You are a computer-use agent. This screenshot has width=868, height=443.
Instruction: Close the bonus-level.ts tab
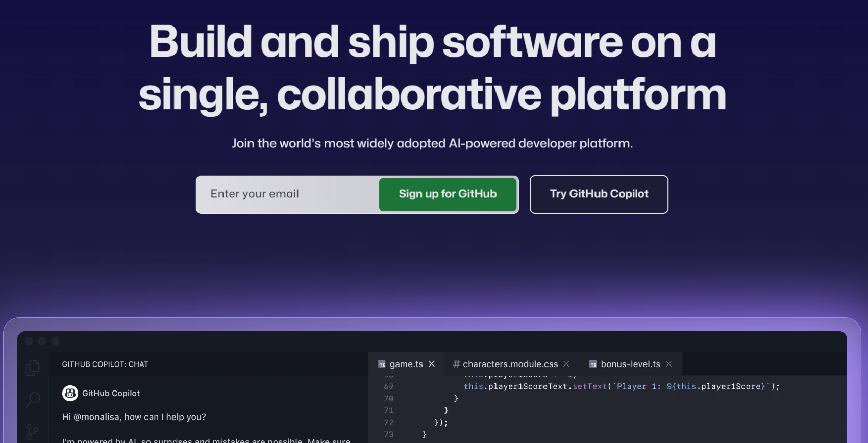[x=669, y=364]
